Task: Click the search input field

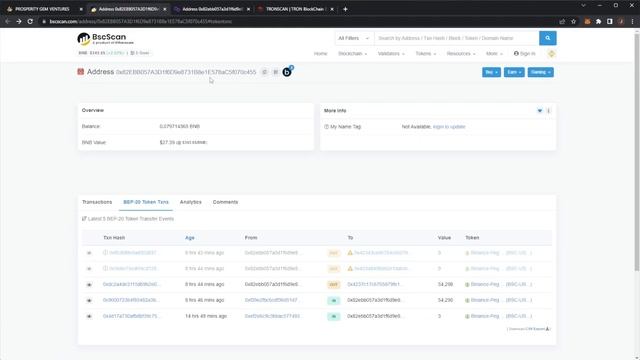Action: (456, 38)
